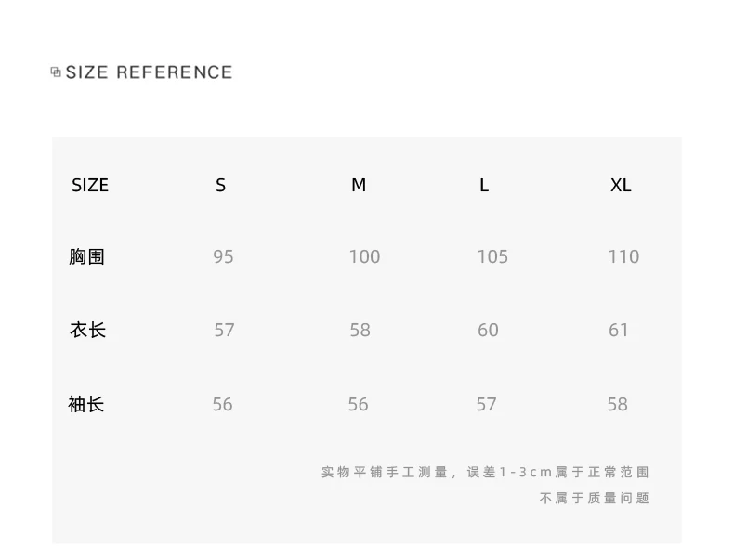Click the garment length value 60
Image resolution: width=734 pixels, height=560 pixels.
488,331
